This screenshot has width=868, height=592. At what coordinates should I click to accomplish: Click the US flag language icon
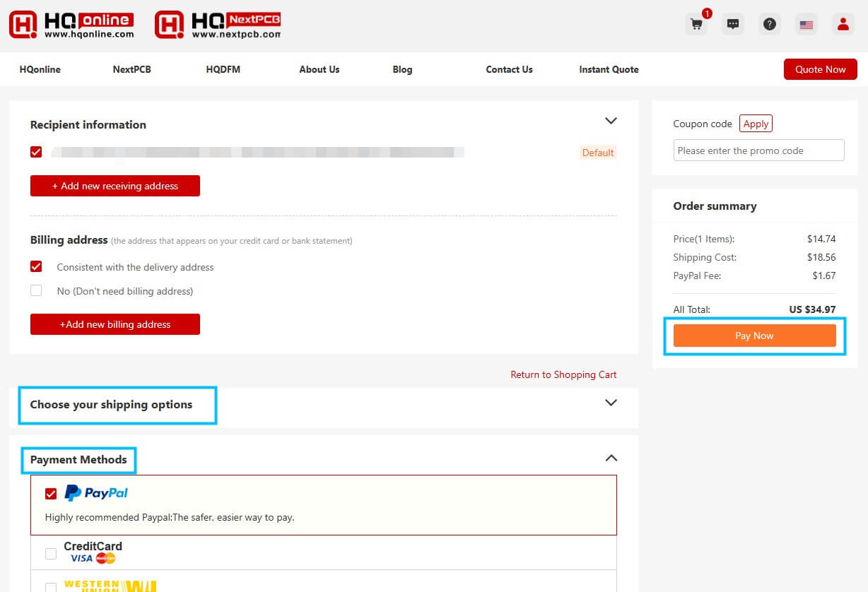806,24
